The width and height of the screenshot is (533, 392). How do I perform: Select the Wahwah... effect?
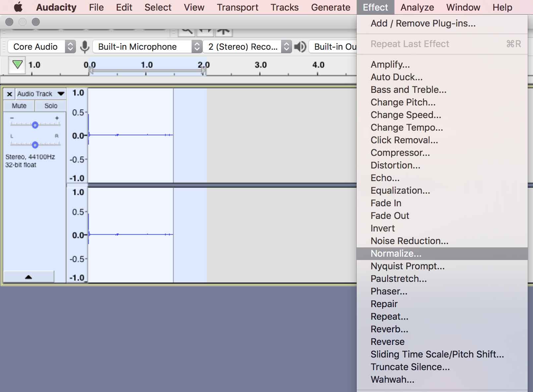[442, 379]
